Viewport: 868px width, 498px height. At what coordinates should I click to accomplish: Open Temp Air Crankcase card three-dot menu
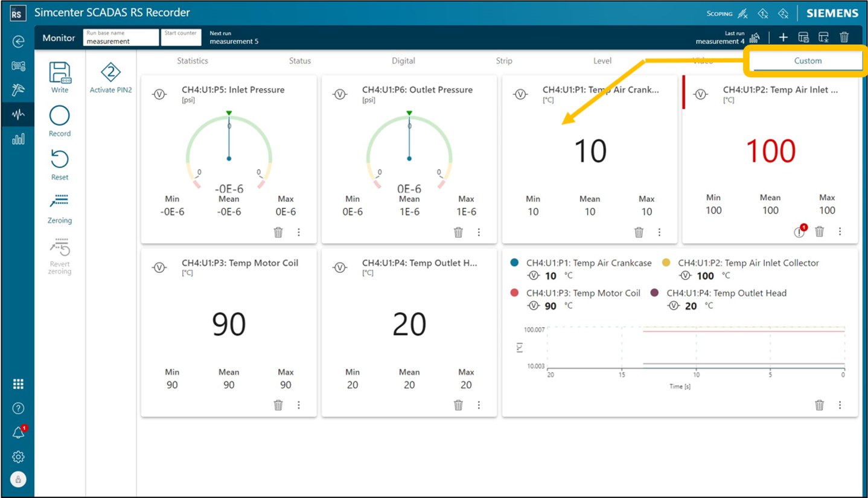(x=660, y=232)
